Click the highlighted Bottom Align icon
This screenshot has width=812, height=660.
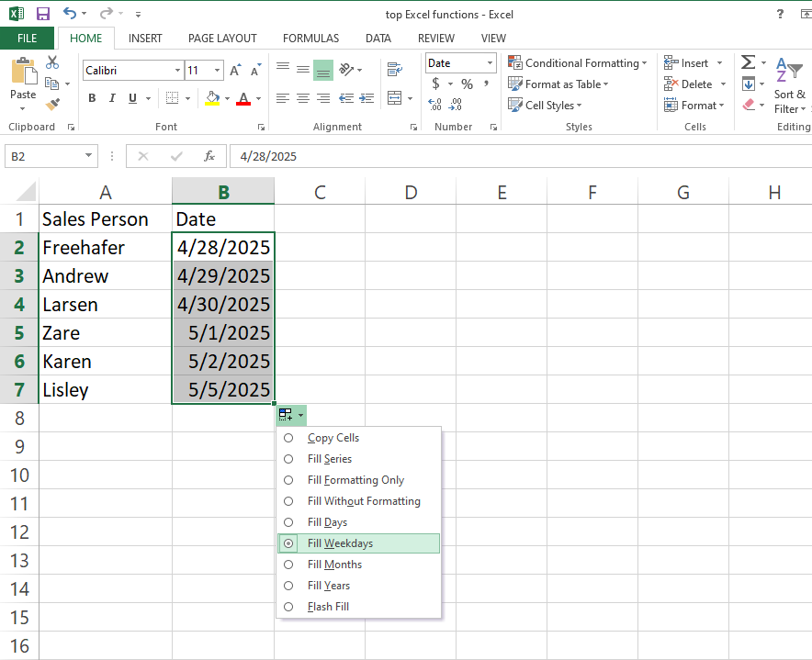323,71
